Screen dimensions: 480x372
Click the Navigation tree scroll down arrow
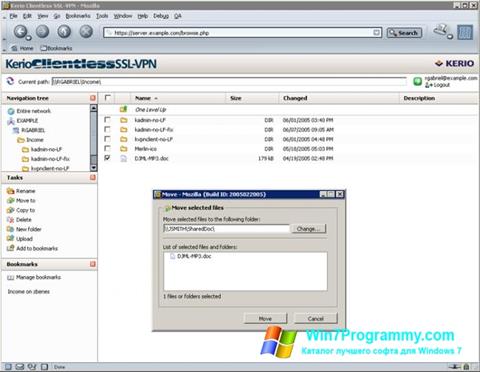coord(93,168)
